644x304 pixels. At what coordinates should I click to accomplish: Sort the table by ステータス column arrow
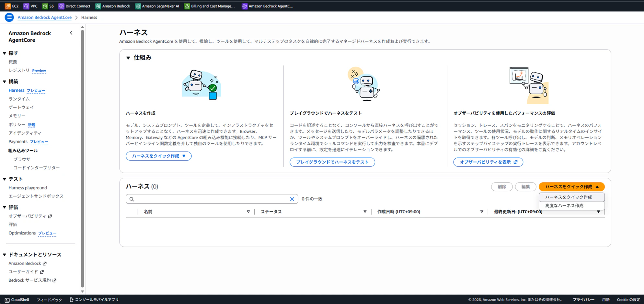tap(365, 212)
